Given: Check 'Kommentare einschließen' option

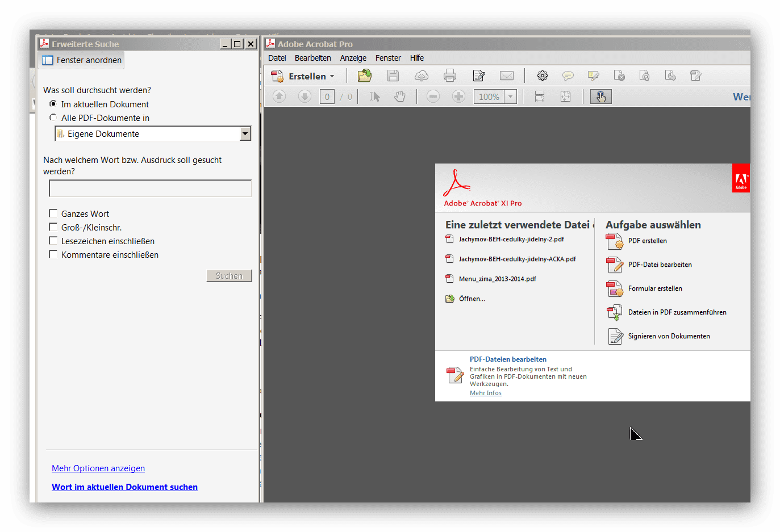Looking at the screenshot, I should [x=53, y=254].
